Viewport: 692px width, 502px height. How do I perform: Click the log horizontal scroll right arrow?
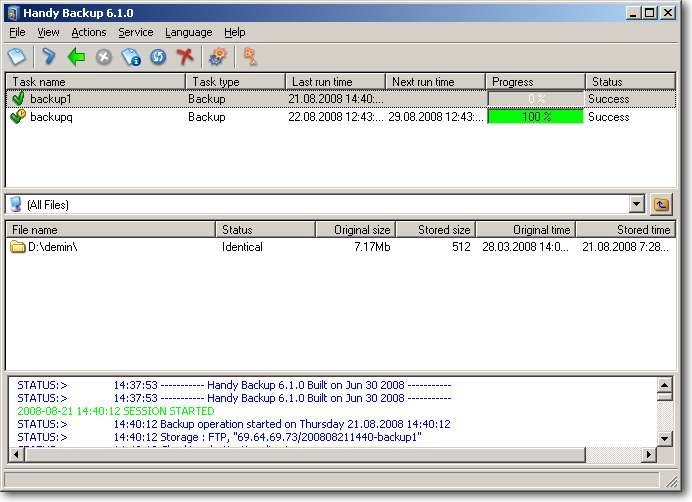649,454
